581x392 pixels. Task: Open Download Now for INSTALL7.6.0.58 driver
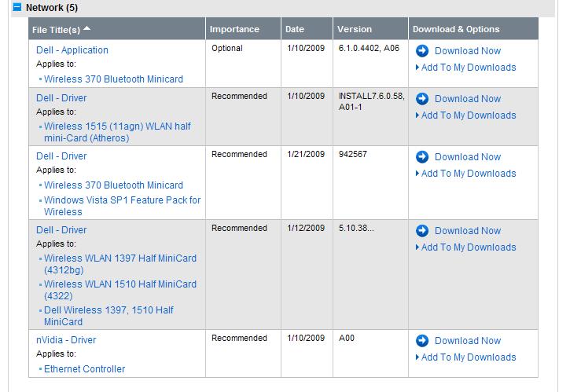tap(468, 99)
